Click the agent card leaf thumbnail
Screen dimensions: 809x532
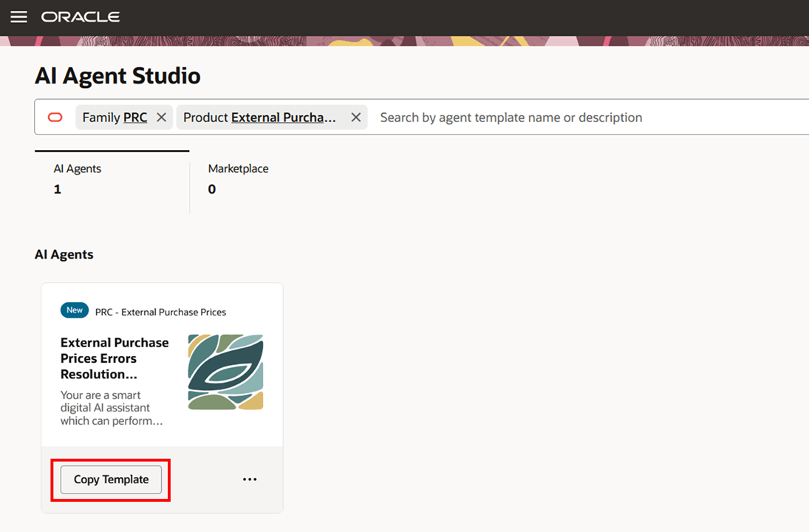point(225,372)
